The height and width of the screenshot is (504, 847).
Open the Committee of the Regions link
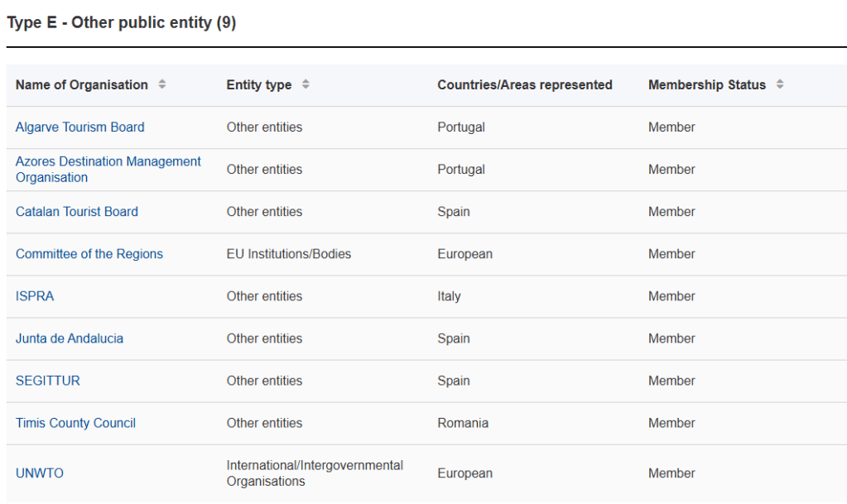click(x=89, y=254)
